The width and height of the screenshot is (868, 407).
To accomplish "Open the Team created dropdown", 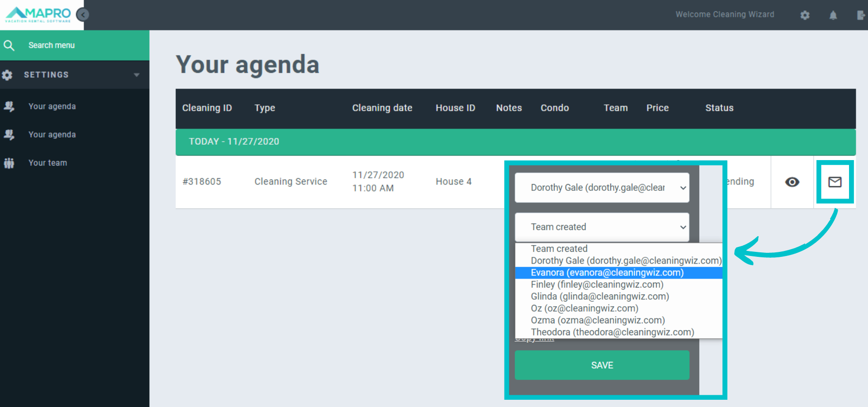I will tap(602, 227).
